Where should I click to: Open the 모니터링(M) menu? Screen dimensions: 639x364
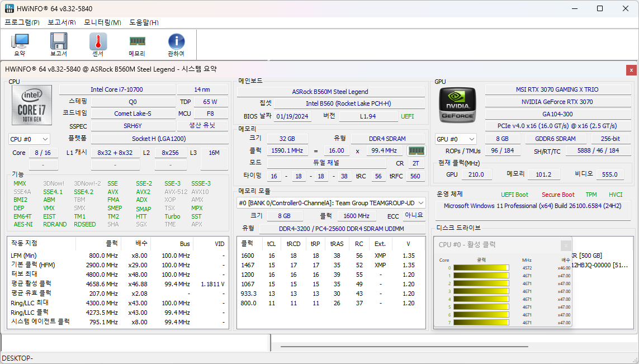pos(102,22)
